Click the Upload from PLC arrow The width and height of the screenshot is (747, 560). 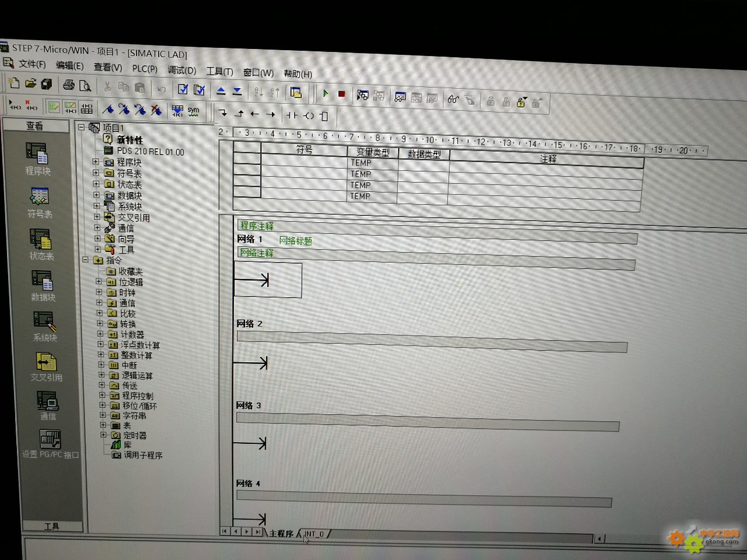click(221, 90)
